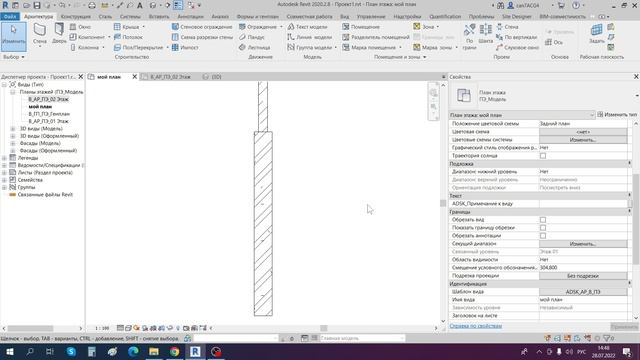Activate the Wall (Стена) tool in Construction panel
640x360 pixels.
40,34
